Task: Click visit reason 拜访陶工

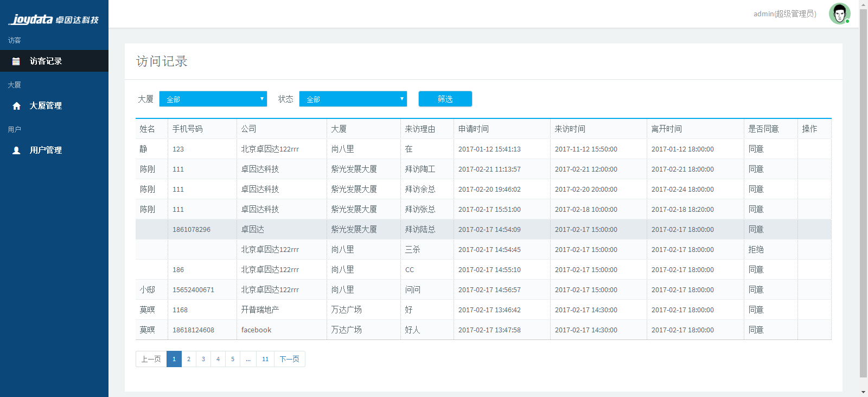Action: point(420,169)
